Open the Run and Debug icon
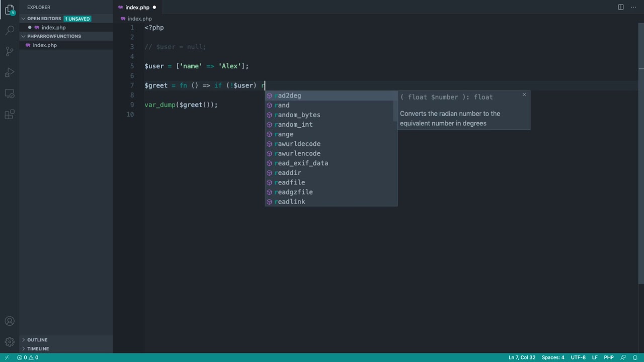The image size is (644, 362). pos(10,72)
